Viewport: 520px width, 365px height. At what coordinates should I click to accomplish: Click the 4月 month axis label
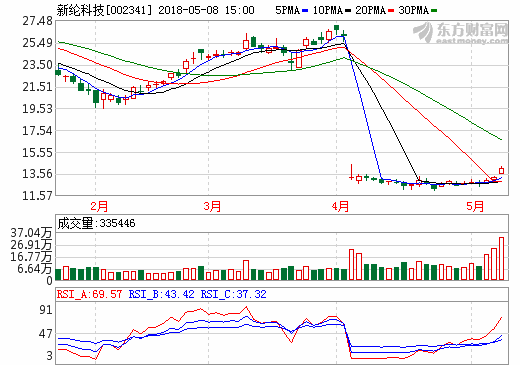click(340, 207)
